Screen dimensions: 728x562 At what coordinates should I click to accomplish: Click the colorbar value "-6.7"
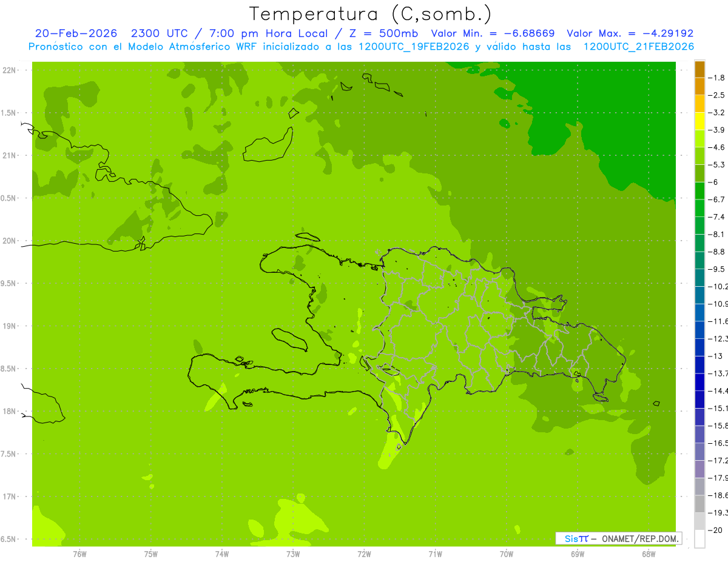point(717,199)
